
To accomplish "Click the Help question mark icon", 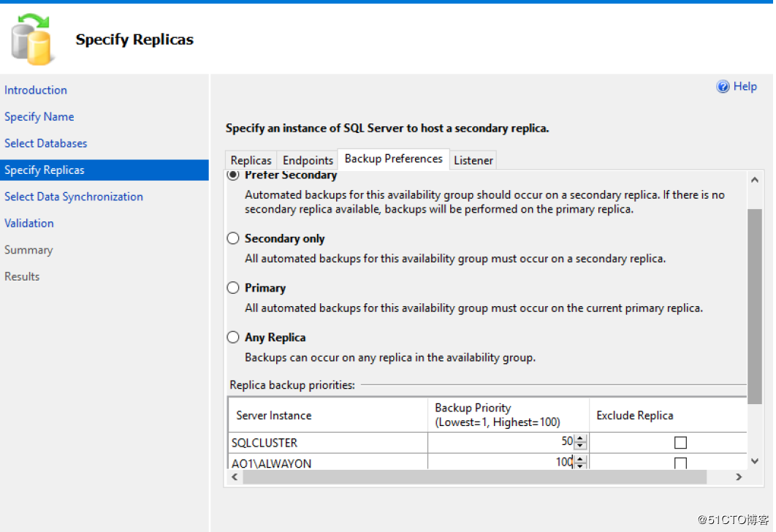I will click(723, 87).
